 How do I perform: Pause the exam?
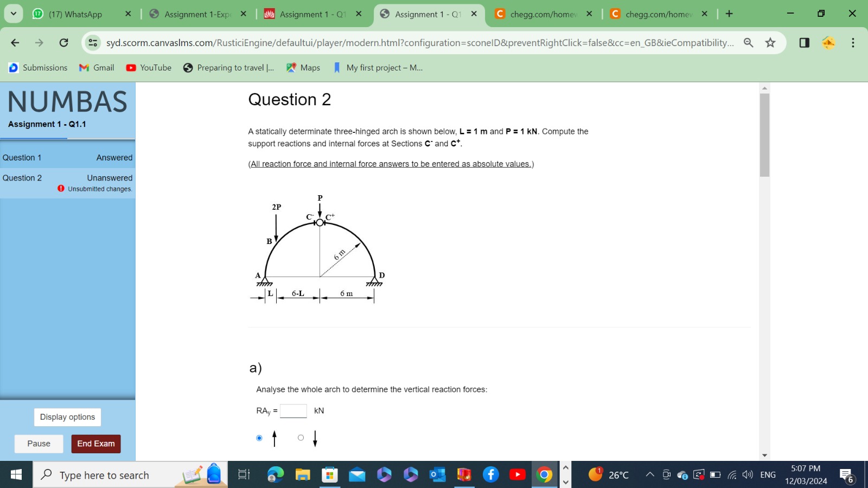click(x=39, y=444)
